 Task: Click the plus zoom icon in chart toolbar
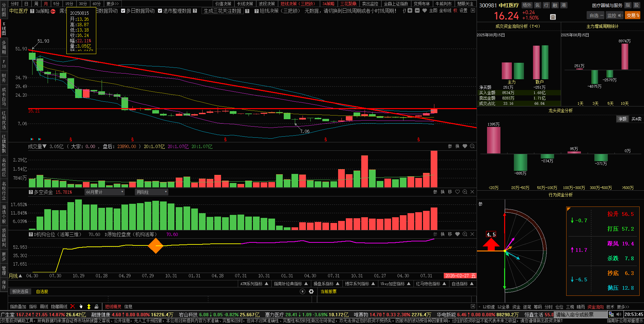tap(410, 11)
